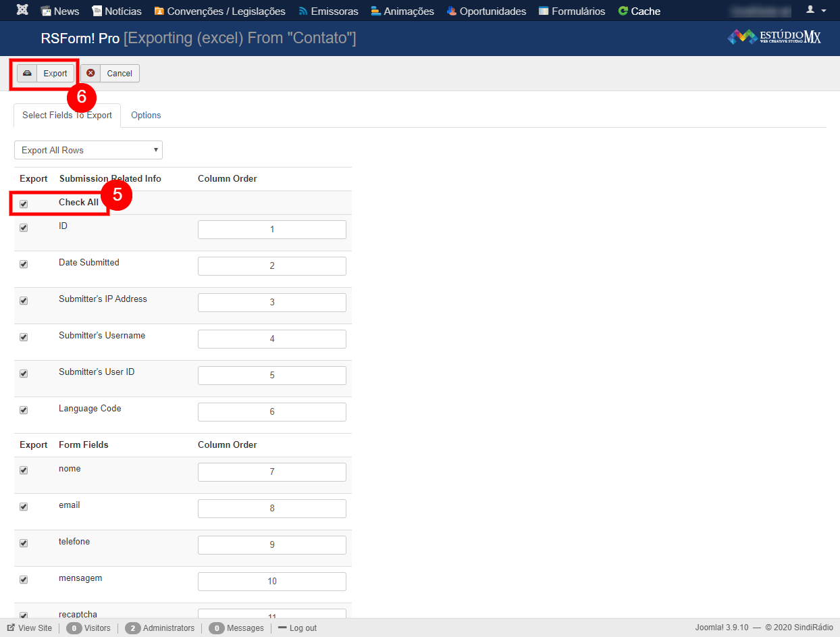Click the Cache refresh icon

click(x=623, y=11)
